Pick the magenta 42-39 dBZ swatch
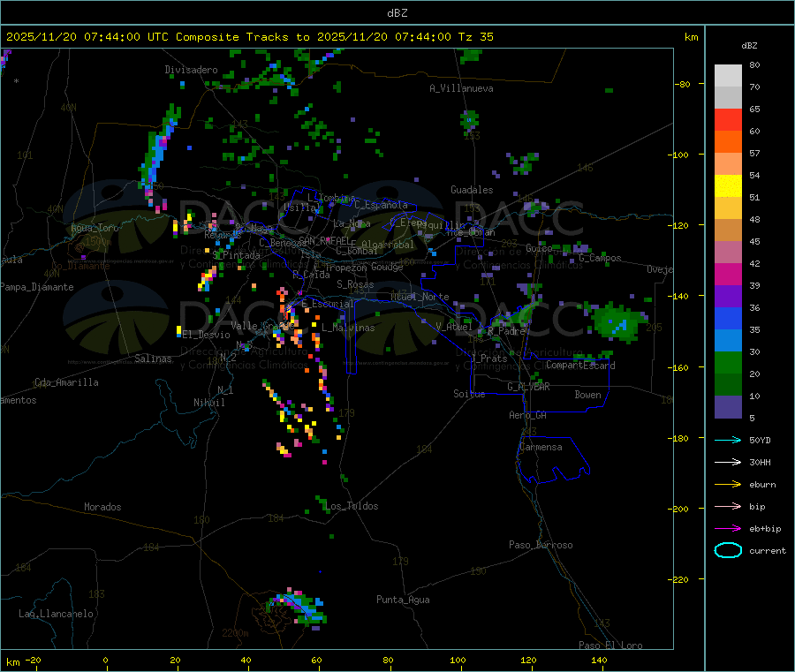 point(728,274)
